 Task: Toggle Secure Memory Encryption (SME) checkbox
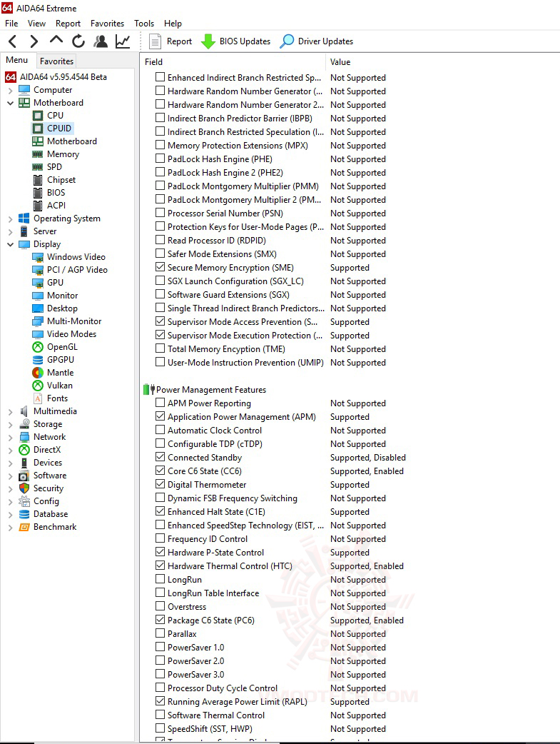(x=161, y=267)
